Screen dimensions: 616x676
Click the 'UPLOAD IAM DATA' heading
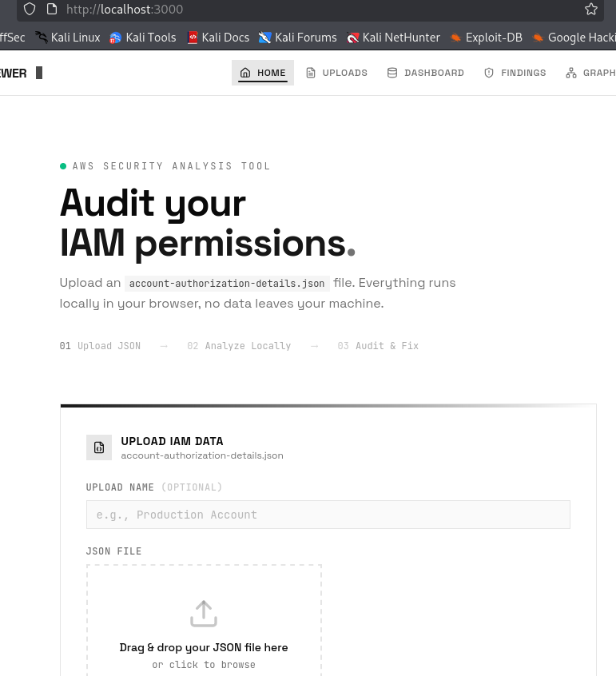point(172,441)
